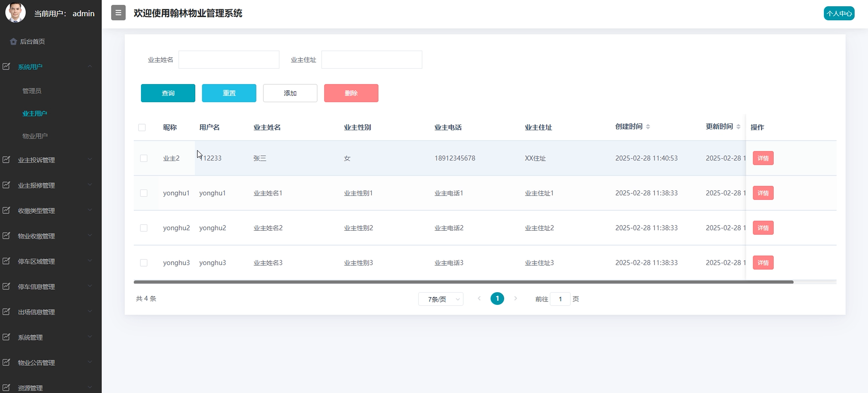
Task: Sort by 更新时间 column arrows
Action: tap(738, 127)
